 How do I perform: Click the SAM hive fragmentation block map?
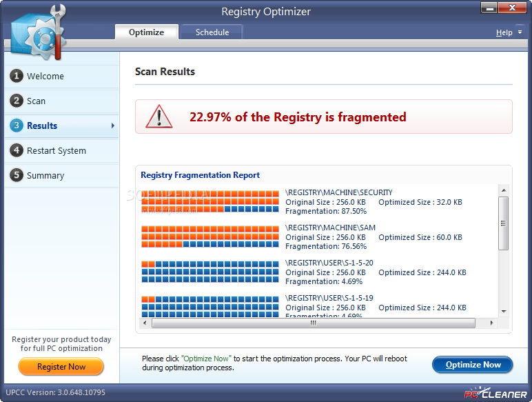pos(210,237)
